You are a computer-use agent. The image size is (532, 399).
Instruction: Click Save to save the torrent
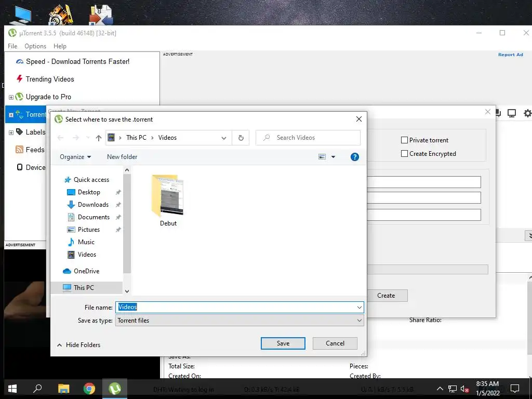pos(283,343)
